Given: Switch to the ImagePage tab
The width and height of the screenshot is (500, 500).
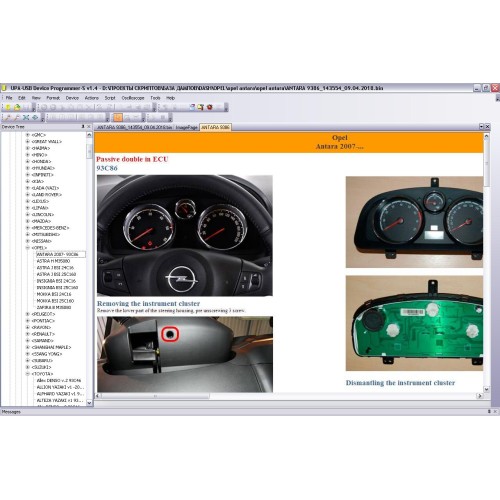Looking at the screenshot, I should [x=186, y=127].
